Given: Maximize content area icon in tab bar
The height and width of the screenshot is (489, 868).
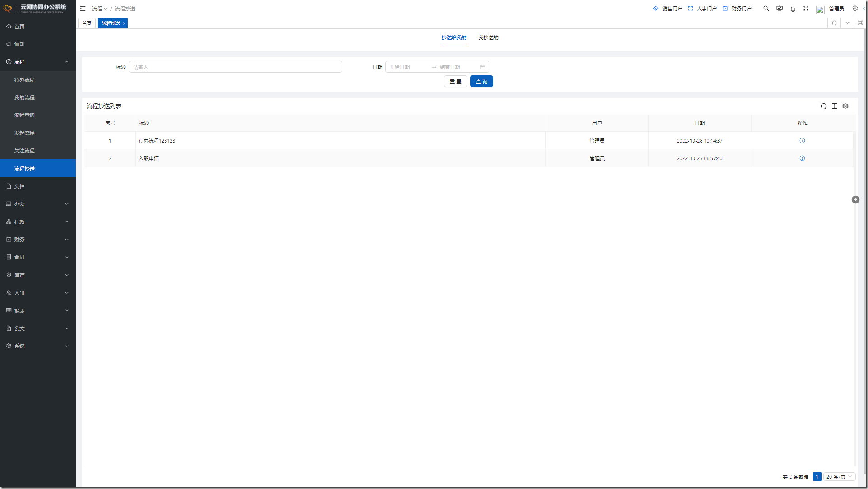Looking at the screenshot, I should point(860,23).
